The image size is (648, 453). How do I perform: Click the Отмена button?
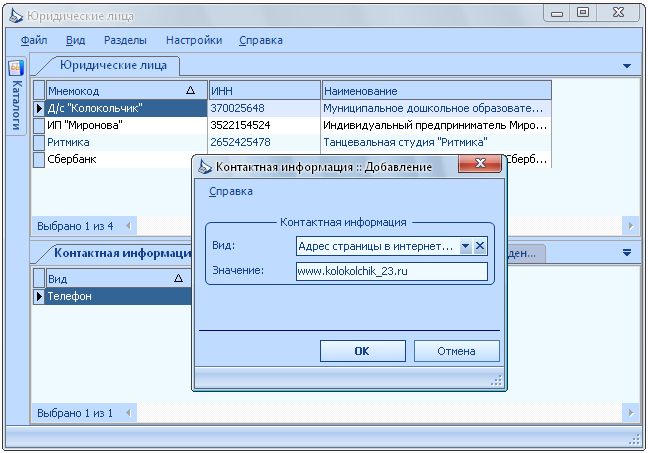(456, 351)
